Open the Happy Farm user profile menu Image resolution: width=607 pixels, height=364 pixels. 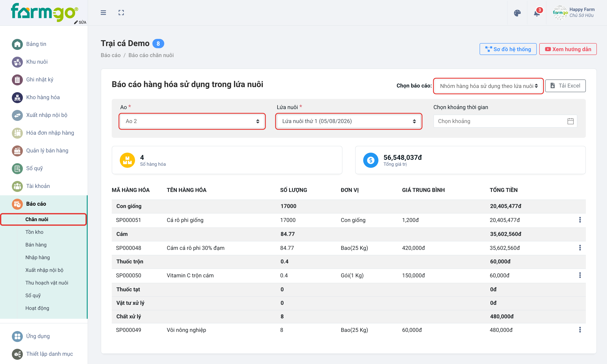[574, 12]
